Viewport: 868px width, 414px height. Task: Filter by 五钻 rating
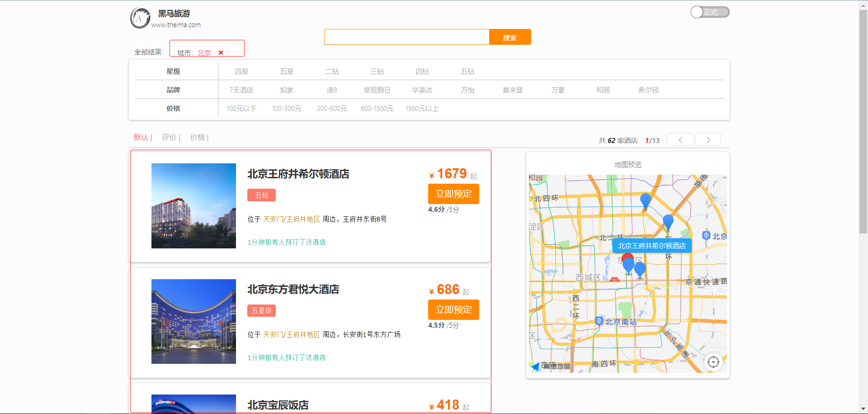coord(467,71)
